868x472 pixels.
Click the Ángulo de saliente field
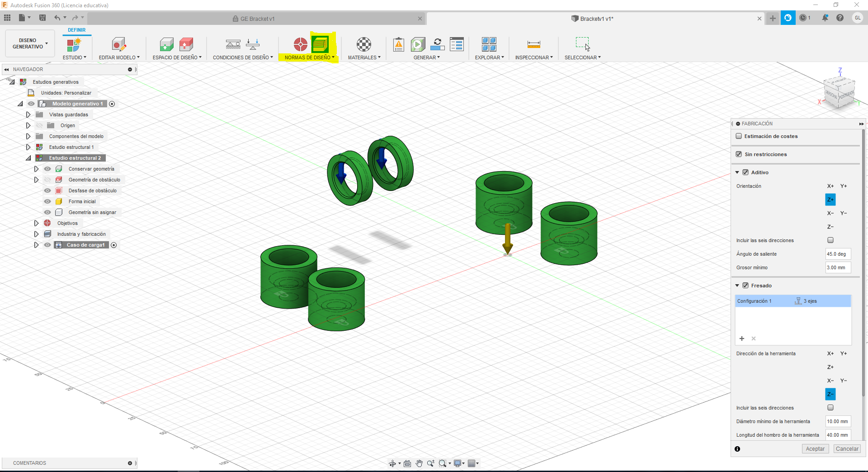tap(838, 254)
